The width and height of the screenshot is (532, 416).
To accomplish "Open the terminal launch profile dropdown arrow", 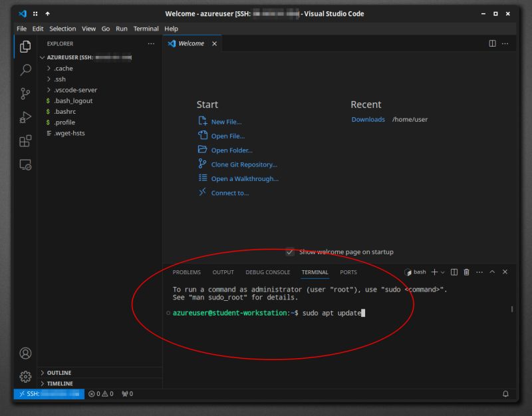I will 442,272.
